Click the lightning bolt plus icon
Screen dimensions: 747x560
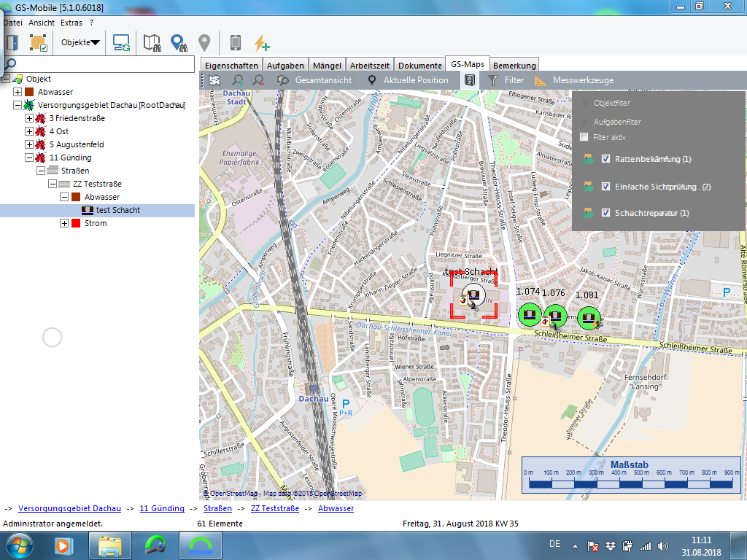click(x=261, y=43)
